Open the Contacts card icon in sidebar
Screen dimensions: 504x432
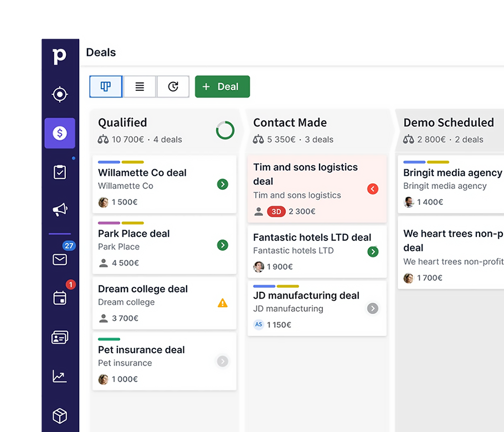pos(60,337)
